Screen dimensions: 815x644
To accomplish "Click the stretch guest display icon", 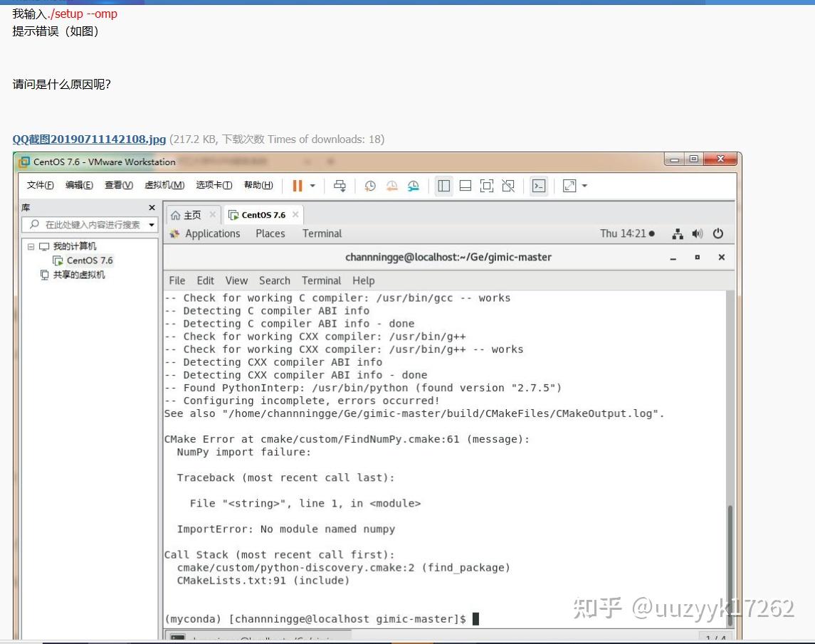I will 569,186.
